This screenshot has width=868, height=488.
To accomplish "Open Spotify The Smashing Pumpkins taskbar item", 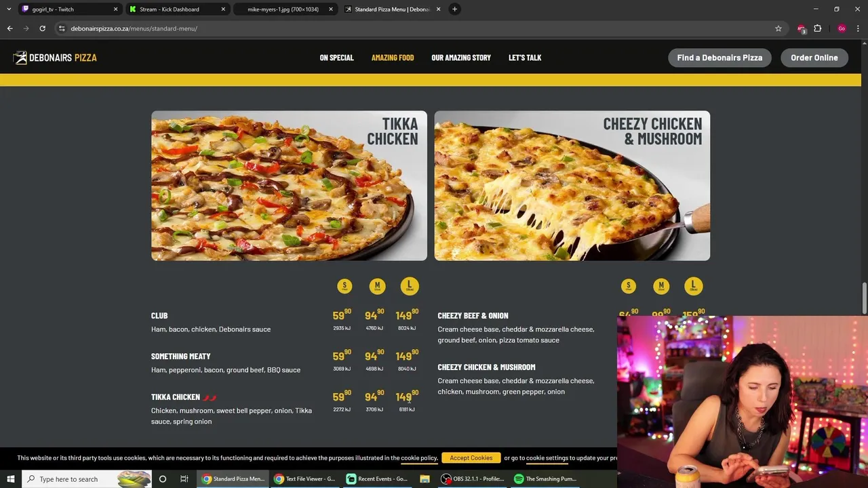I will (x=545, y=479).
